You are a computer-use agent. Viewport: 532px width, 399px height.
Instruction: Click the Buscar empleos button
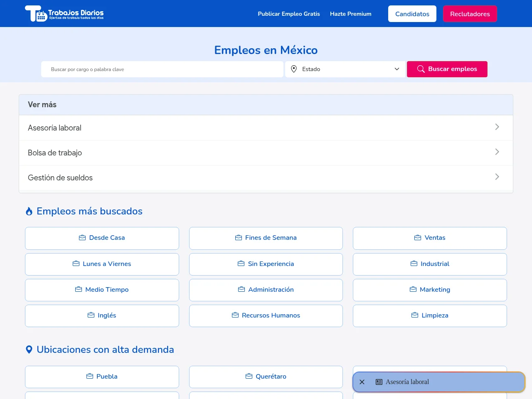[447, 69]
